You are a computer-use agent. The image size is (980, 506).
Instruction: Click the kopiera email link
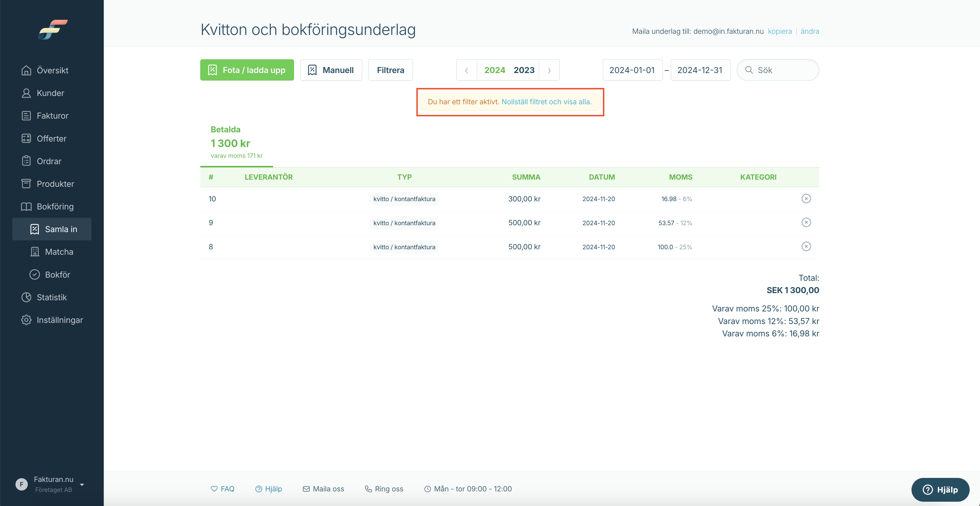[779, 31]
